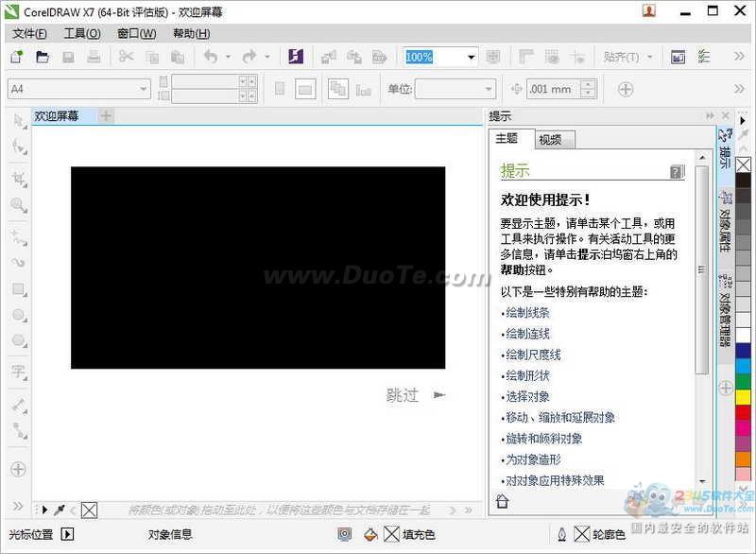
Task: Open a file using the folder icon
Action: pos(43,57)
